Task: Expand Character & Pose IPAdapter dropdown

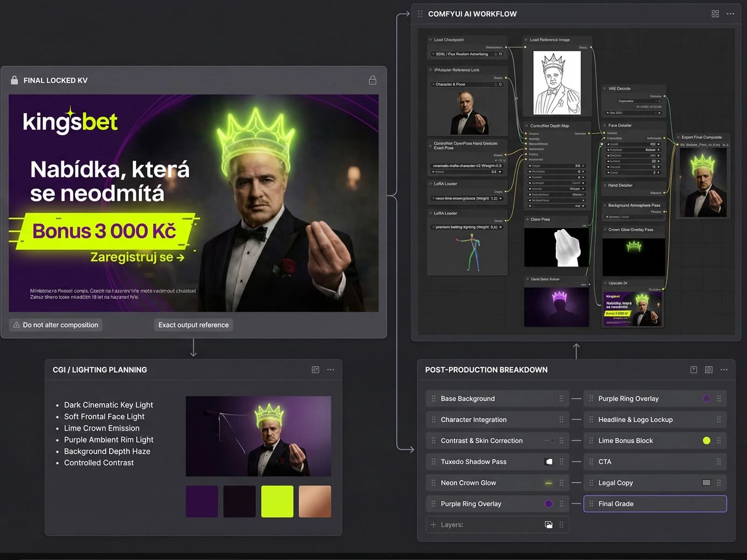Action: [x=467, y=84]
